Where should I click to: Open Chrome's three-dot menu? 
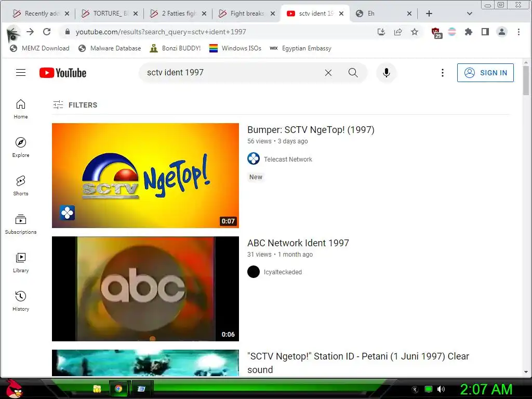pyautogui.click(x=518, y=32)
